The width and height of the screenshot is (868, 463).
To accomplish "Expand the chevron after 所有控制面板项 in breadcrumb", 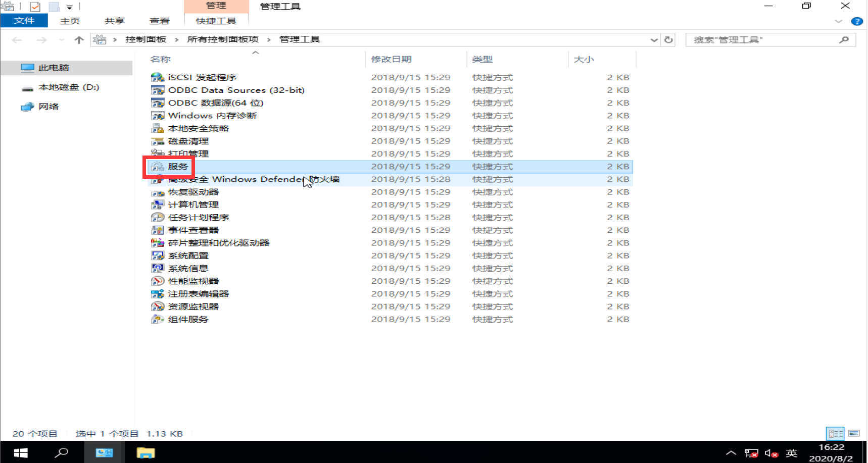I will [268, 39].
